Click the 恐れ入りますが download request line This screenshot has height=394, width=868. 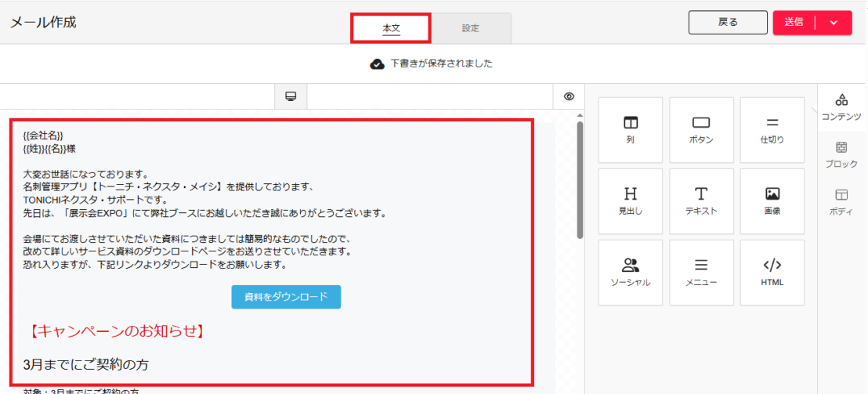coord(154,265)
